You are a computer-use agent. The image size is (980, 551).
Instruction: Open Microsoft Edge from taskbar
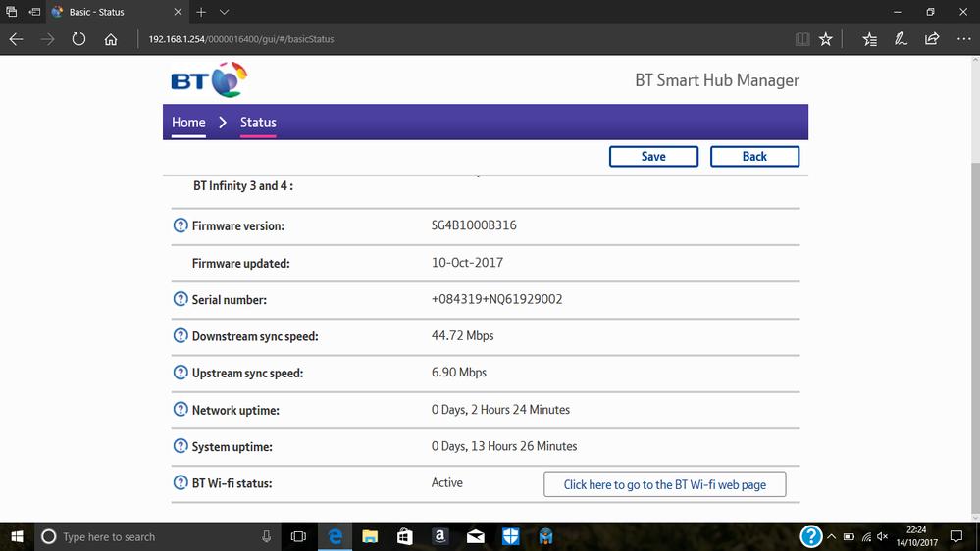pyautogui.click(x=335, y=536)
